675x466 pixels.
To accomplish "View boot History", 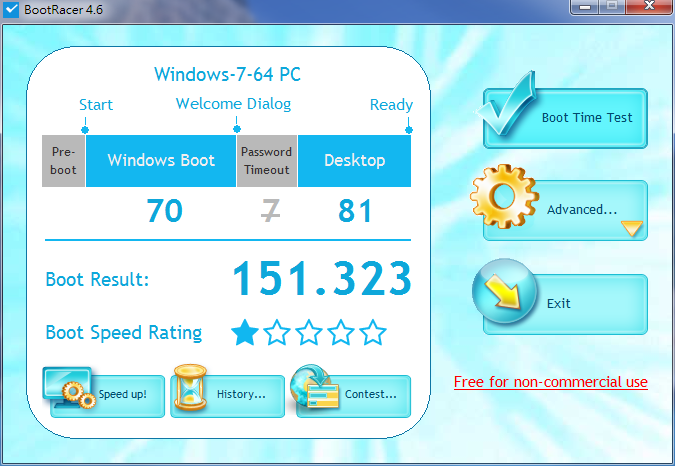I will click(227, 396).
